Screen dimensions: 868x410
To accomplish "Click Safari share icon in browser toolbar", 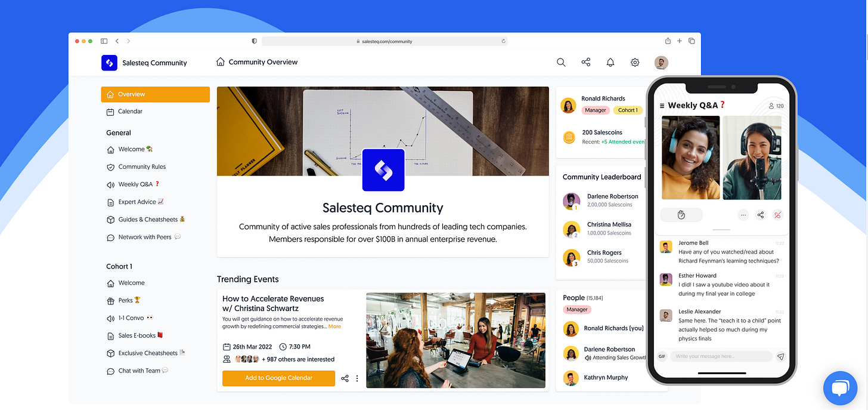I will pyautogui.click(x=668, y=41).
